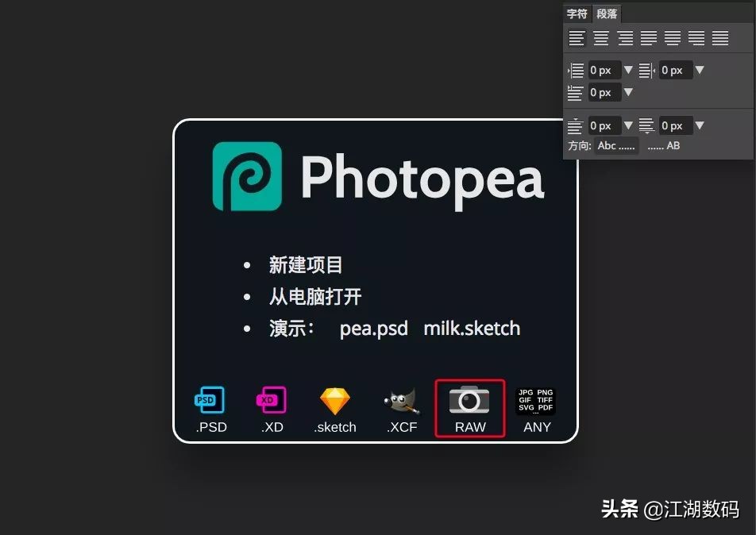Click the ANY formats icon
The image size is (756, 535).
click(x=536, y=401)
